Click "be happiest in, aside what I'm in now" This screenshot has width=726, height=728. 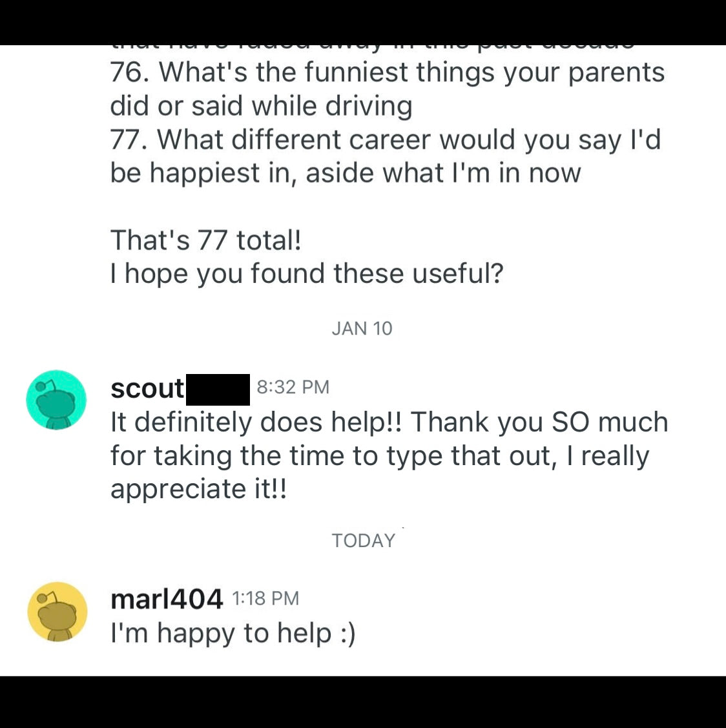pyautogui.click(x=345, y=173)
